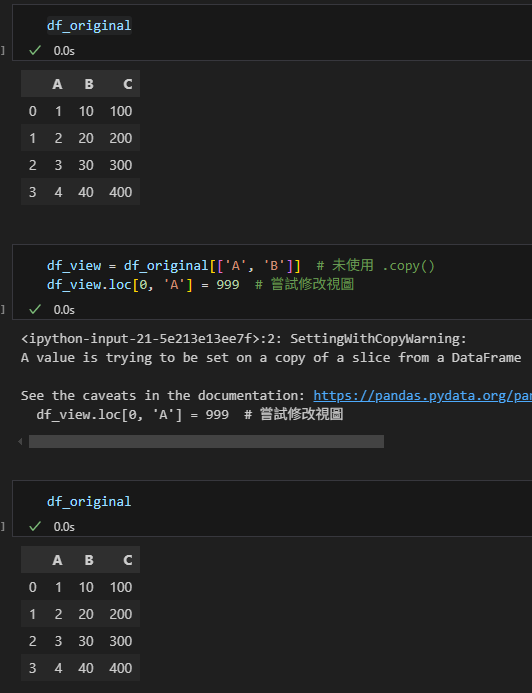532x693 pixels.
Task: Click the comment '# 未使用 .copy()'
Action: tap(376, 266)
